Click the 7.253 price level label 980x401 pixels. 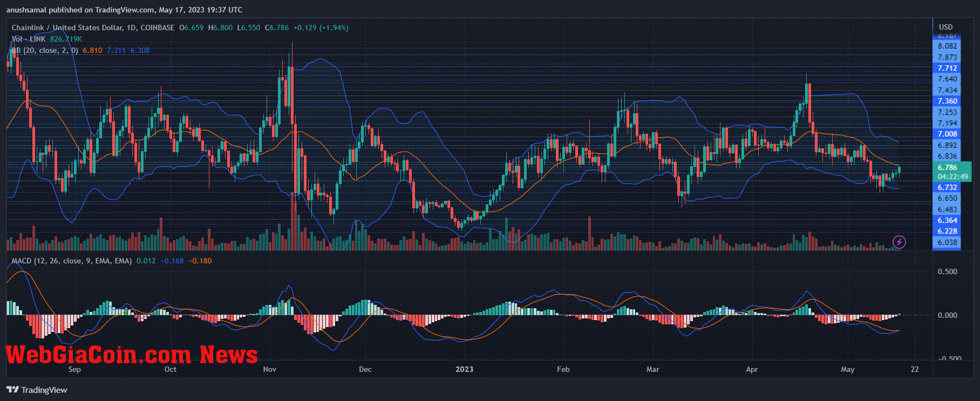pos(948,112)
